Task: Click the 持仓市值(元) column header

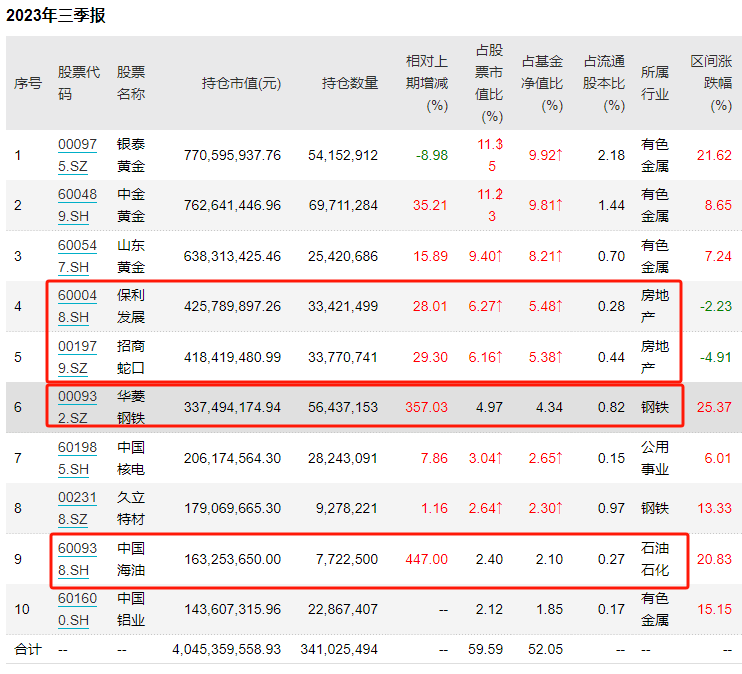Action: (x=241, y=83)
